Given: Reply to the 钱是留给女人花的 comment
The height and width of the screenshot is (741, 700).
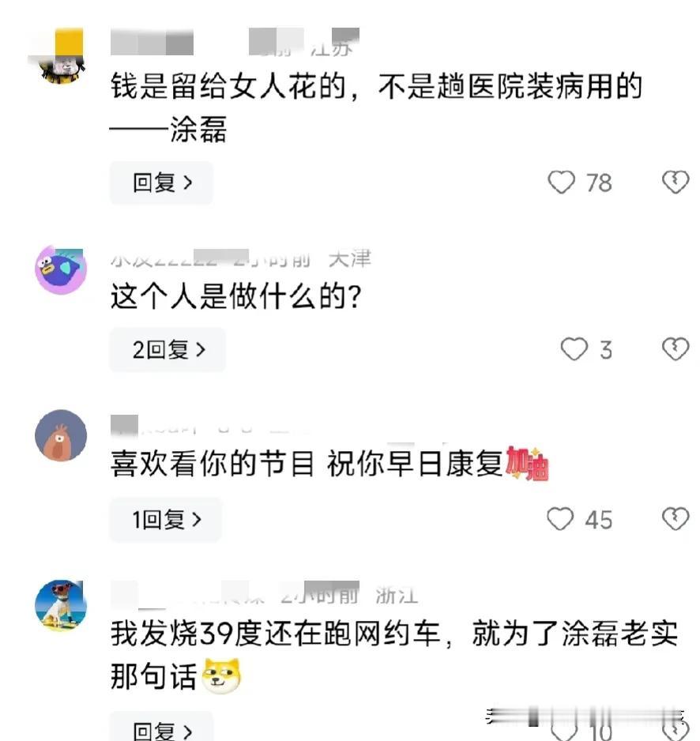Looking at the screenshot, I should click(x=161, y=183).
